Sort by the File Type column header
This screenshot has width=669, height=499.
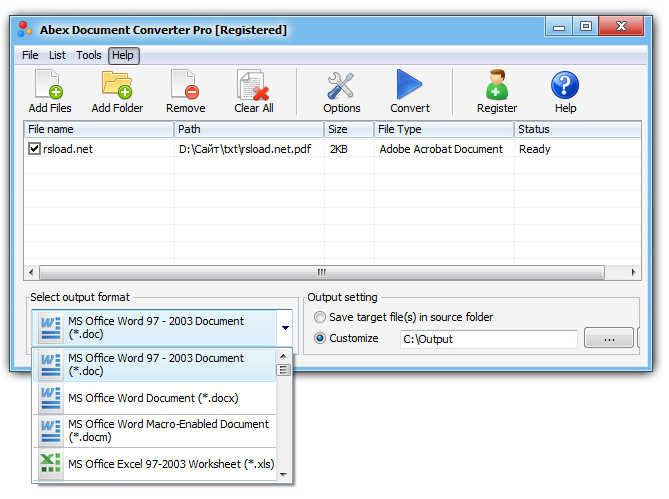click(444, 129)
